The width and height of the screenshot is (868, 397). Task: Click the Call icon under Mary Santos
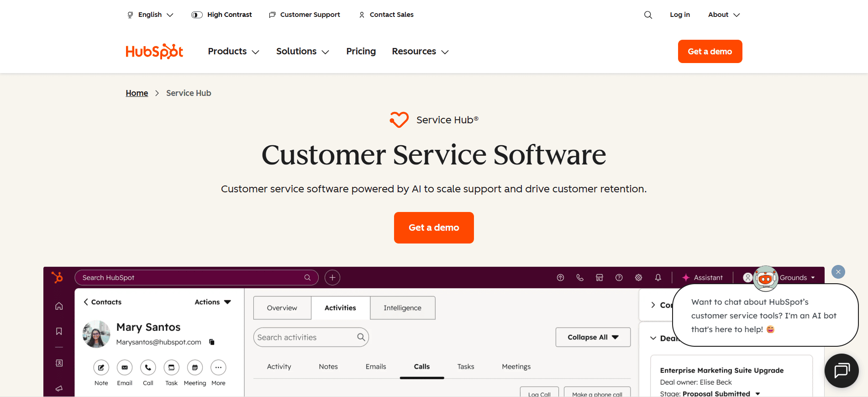coord(148,367)
